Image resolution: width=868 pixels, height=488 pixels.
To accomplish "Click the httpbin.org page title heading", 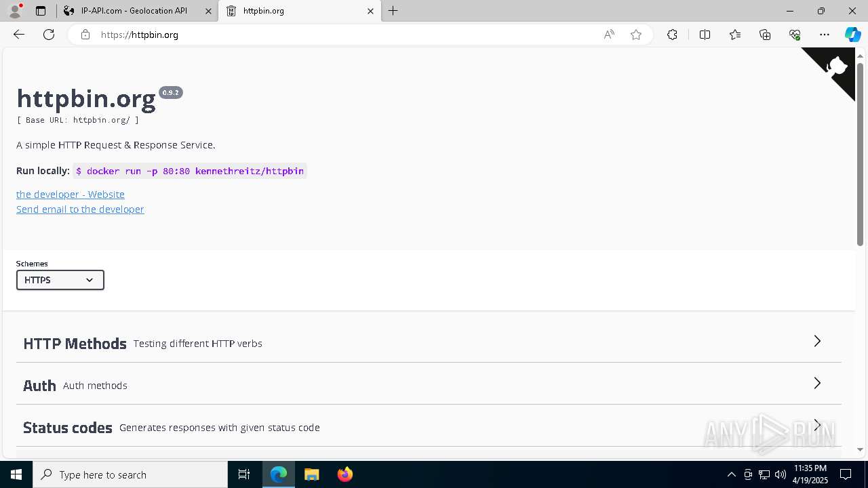I will coord(86,99).
